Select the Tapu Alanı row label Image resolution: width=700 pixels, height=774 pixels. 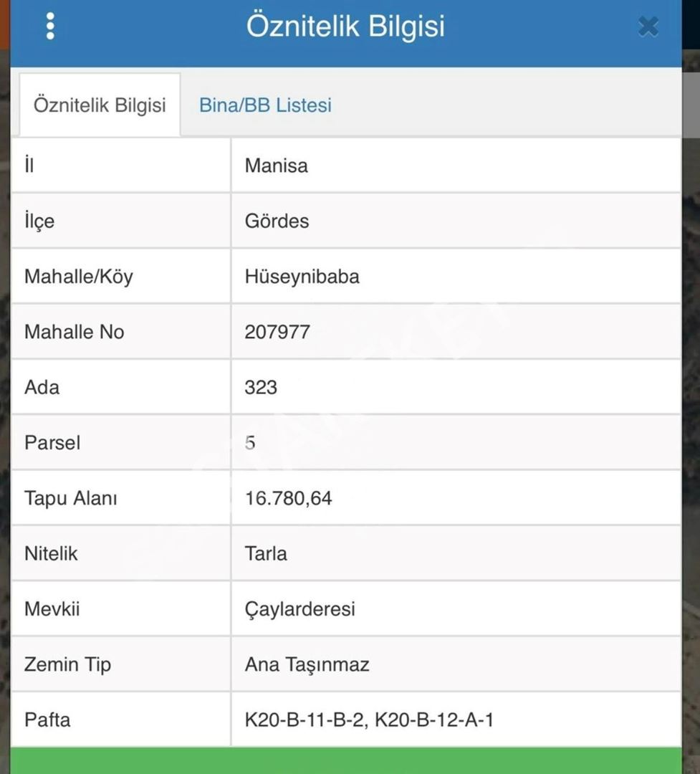70,498
